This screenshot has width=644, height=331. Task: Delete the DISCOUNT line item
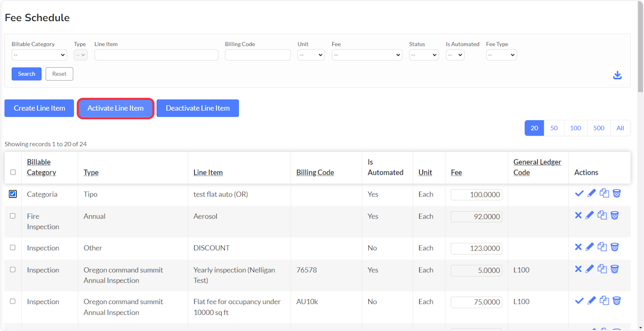coord(614,247)
